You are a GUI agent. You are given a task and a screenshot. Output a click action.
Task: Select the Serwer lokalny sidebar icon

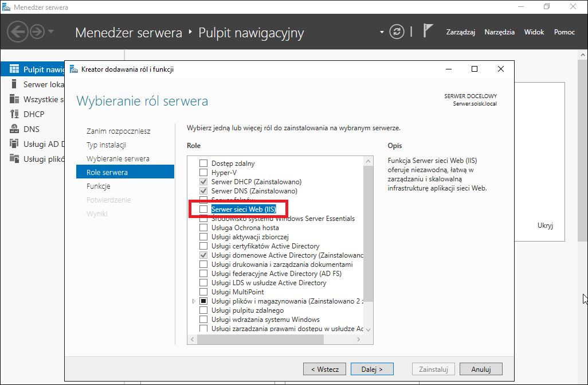point(14,84)
